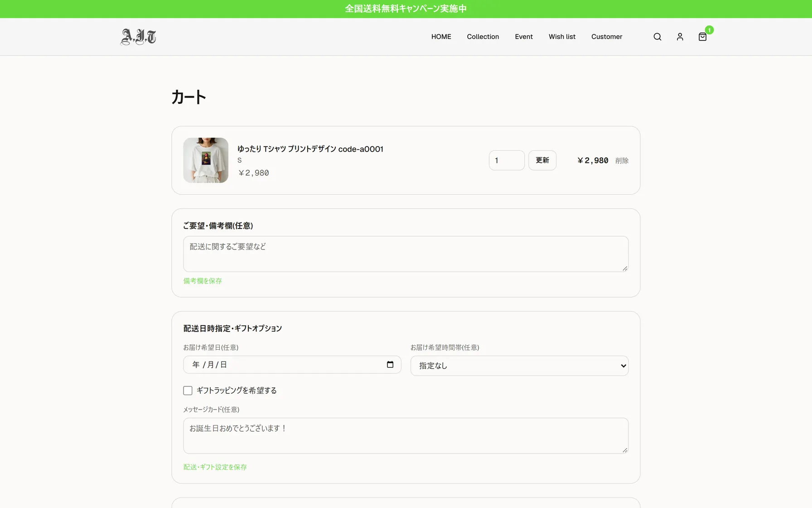Viewport: 812px width, 508px height.
Task: Check the ギフトラッピングを希望する checkbox
Action: 188,391
